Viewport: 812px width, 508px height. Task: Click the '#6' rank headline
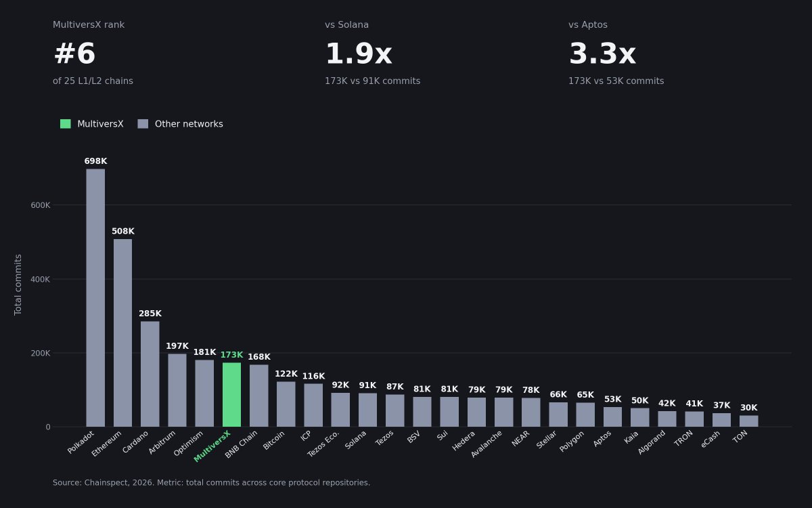pyautogui.click(x=74, y=54)
